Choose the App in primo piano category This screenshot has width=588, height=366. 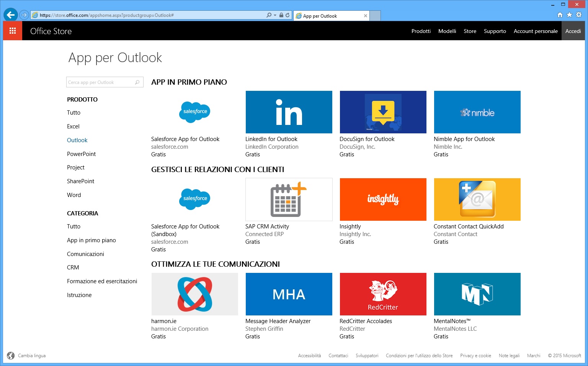pyautogui.click(x=91, y=240)
